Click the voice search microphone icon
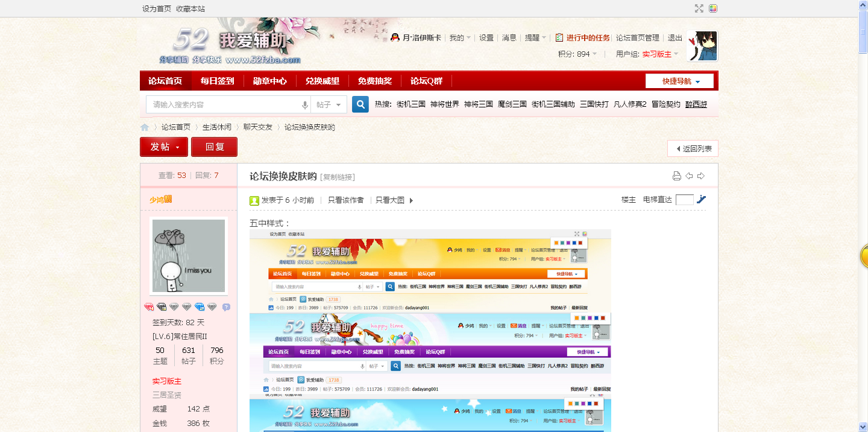 point(305,105)
